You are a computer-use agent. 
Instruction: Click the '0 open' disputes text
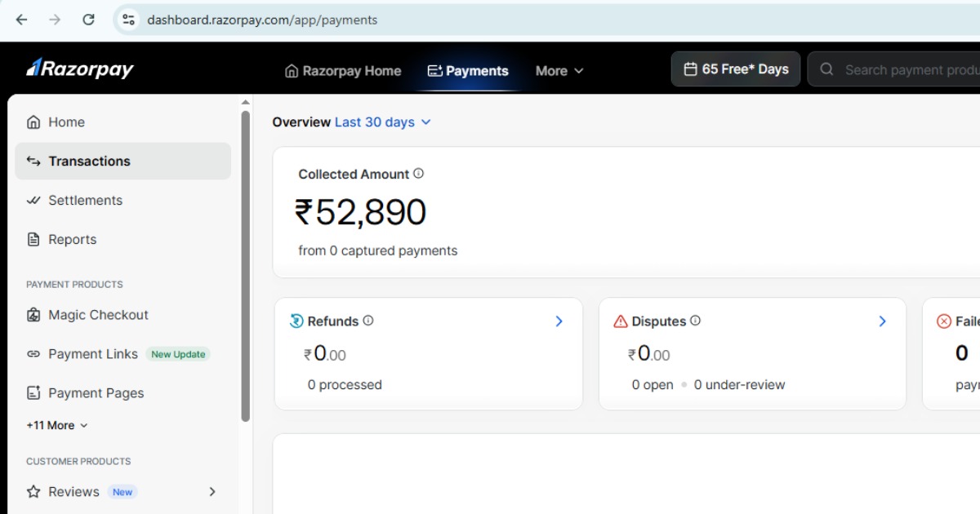tap(653, 385)
